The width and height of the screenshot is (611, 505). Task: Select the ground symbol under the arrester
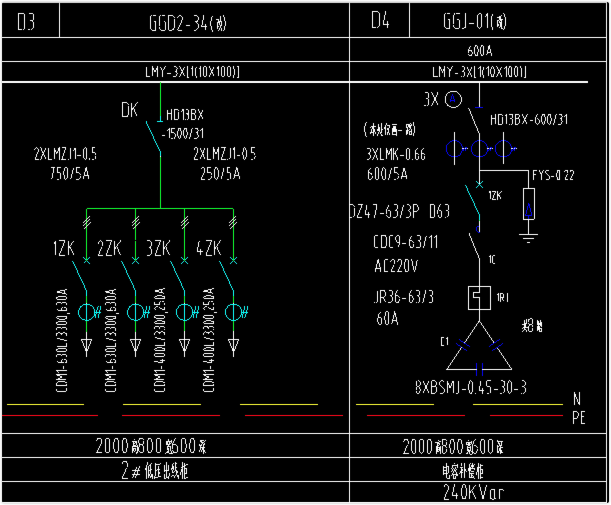[x=528, y=238]
